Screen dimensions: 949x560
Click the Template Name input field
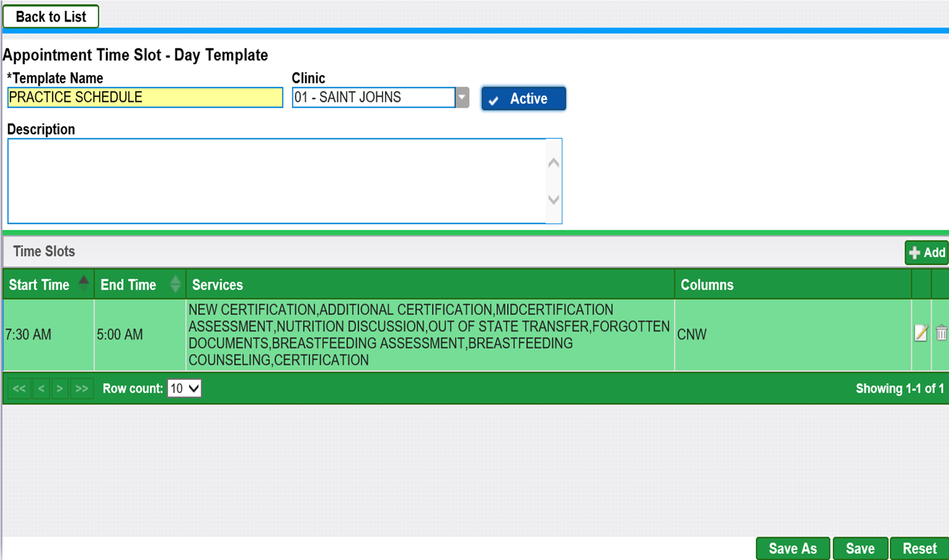pyautogui.click(x=145, y=97)
